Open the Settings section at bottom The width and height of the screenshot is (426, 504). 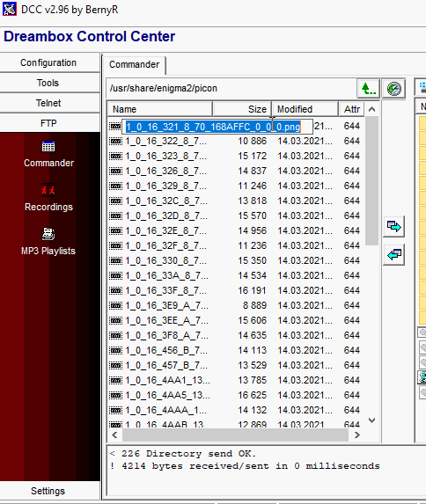[48, 491]
